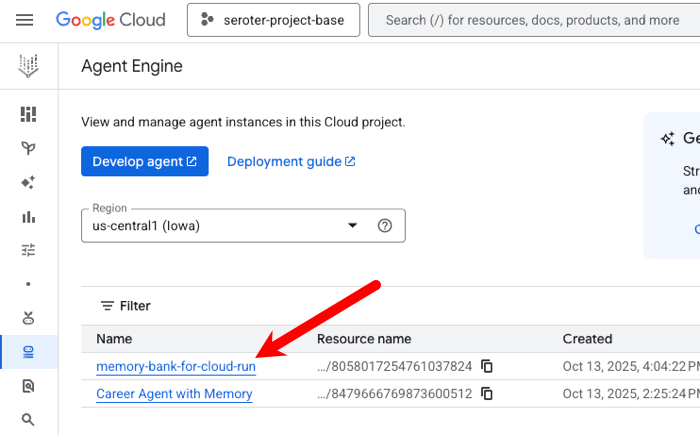700x435 pixels.
Task: Open memory-bank-for-cloud-run agent
Action: click(x=176, y=367)
